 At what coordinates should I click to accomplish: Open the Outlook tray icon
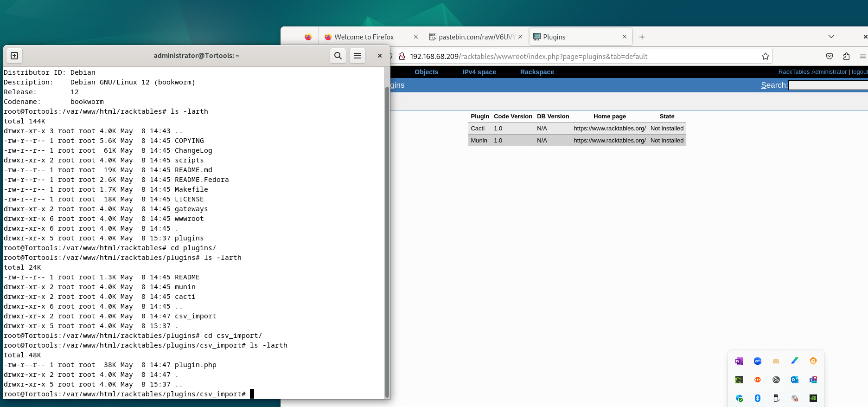[795, 380]
